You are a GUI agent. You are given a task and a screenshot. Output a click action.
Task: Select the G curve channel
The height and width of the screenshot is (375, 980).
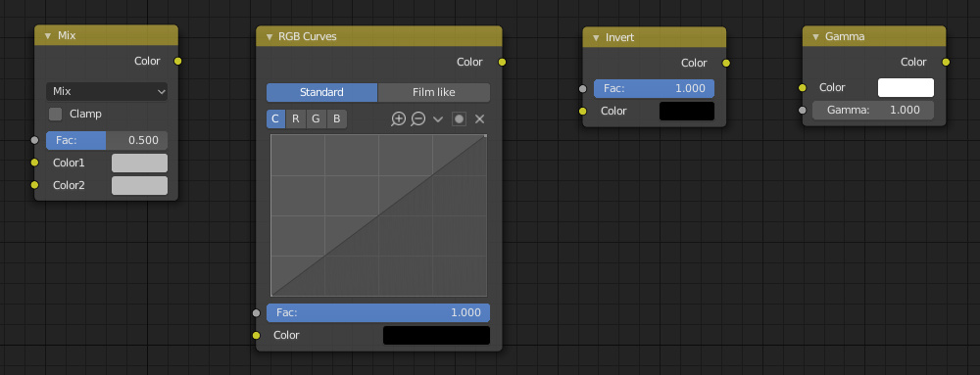(317, 118)
